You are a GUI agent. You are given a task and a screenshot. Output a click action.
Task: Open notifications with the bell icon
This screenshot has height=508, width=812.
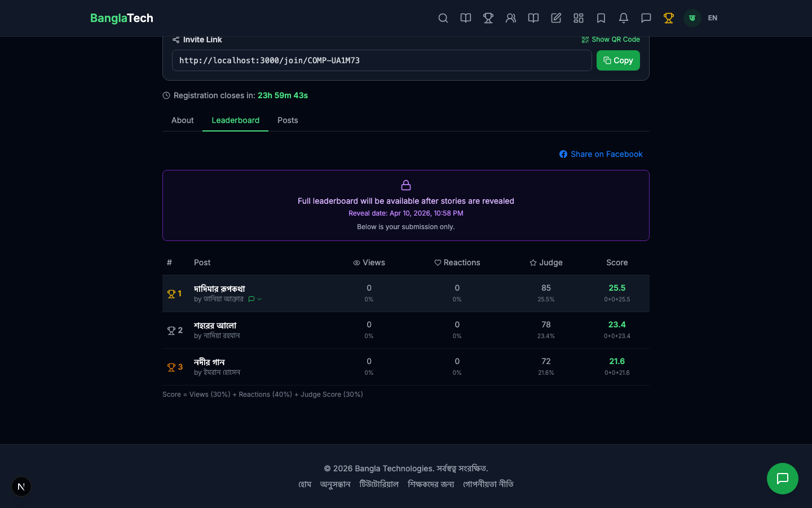click(x=624, y=18)
